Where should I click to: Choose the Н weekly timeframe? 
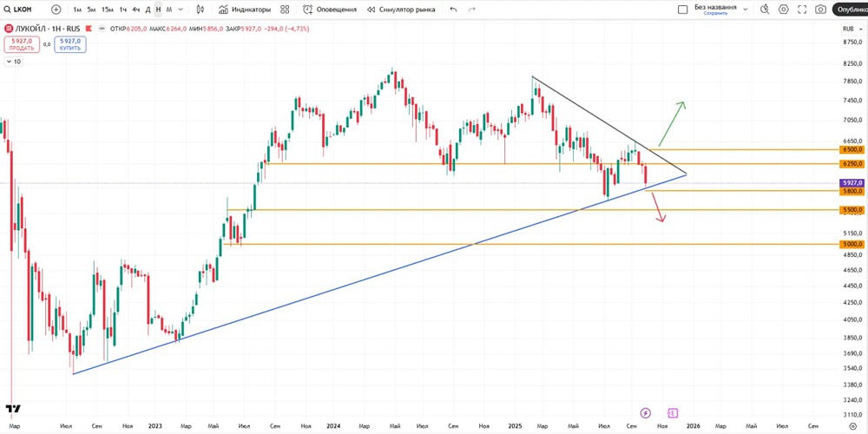158,10
